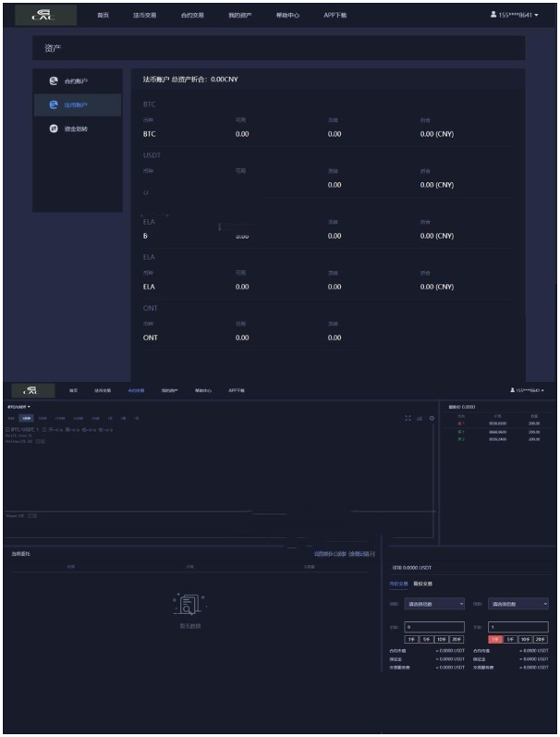This screenshot has width=560, height=737.
Task: Expand the right 请选择倍数 leverage dropdown
Action: tap(517, 604)
